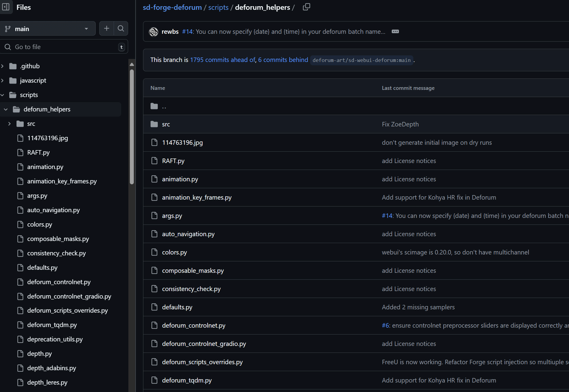Click the Go to file search field

(x=62, y=47)
